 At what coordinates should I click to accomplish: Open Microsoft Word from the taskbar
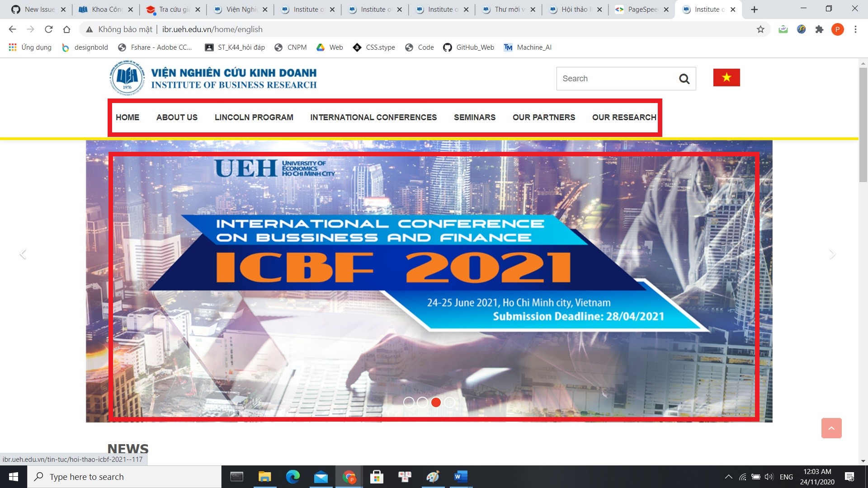(x=461, y=476)
